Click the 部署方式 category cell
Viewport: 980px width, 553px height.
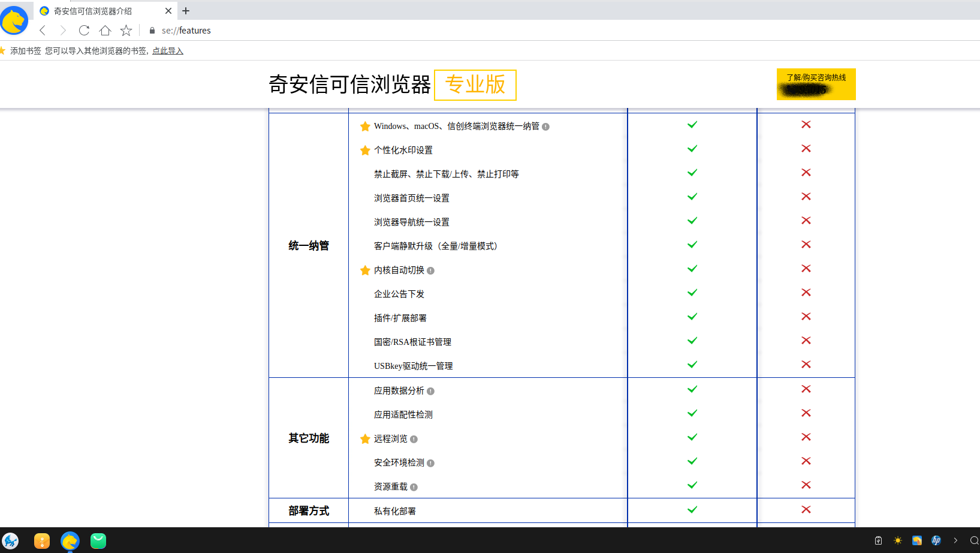click(x=309, y=510)
